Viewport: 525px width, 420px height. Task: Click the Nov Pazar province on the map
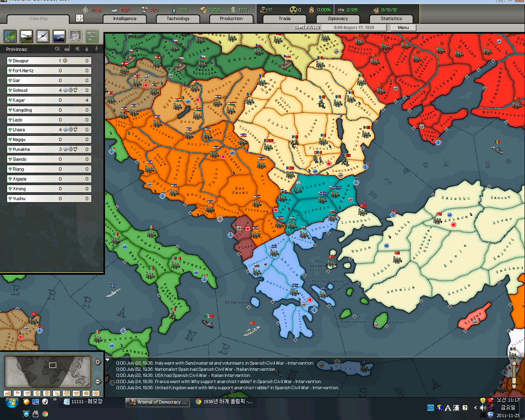tap(240, 190)
